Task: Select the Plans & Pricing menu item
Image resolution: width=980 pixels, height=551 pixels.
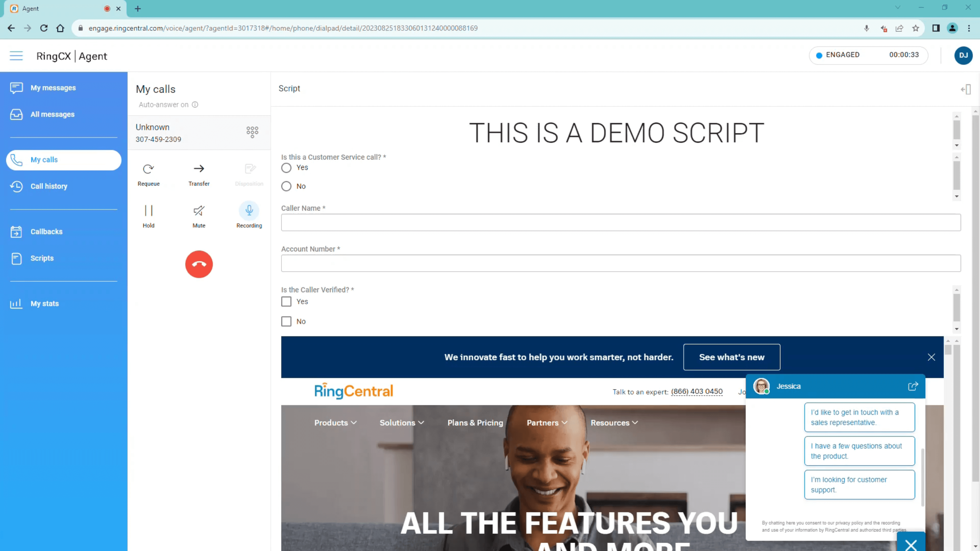Action: 475,423
